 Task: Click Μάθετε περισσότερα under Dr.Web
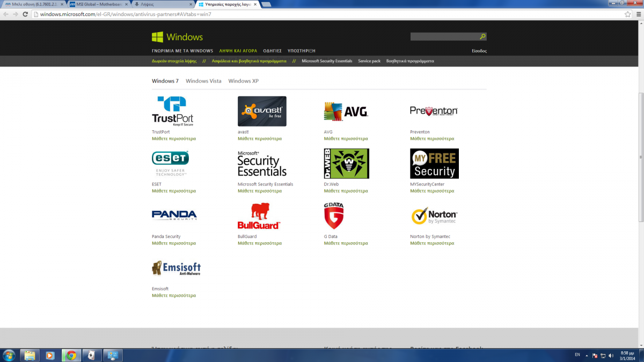(x=346, y=191)
